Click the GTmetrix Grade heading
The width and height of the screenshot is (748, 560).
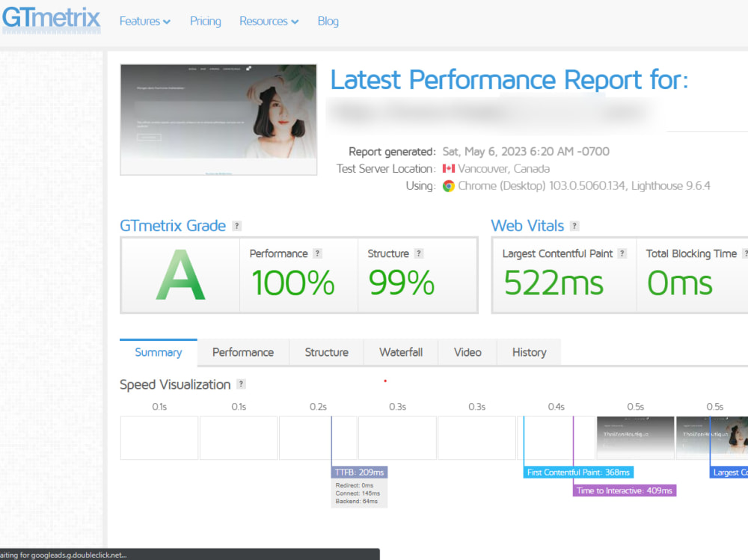point(173,226)
